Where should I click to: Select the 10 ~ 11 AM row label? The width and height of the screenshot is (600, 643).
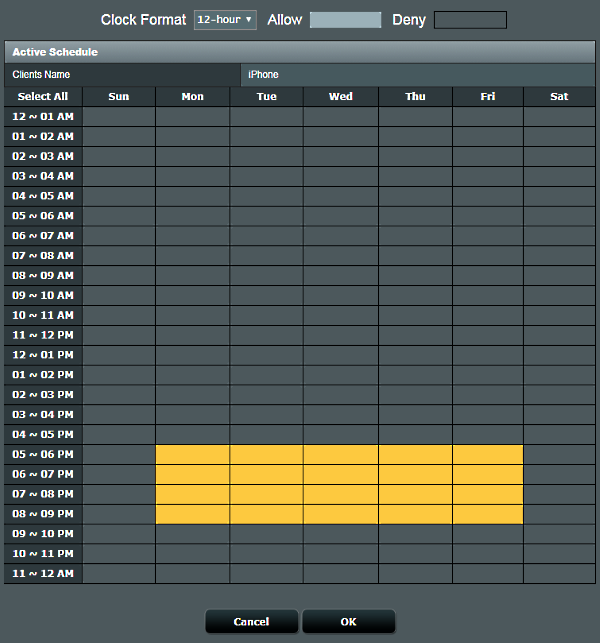coord(43,315)
